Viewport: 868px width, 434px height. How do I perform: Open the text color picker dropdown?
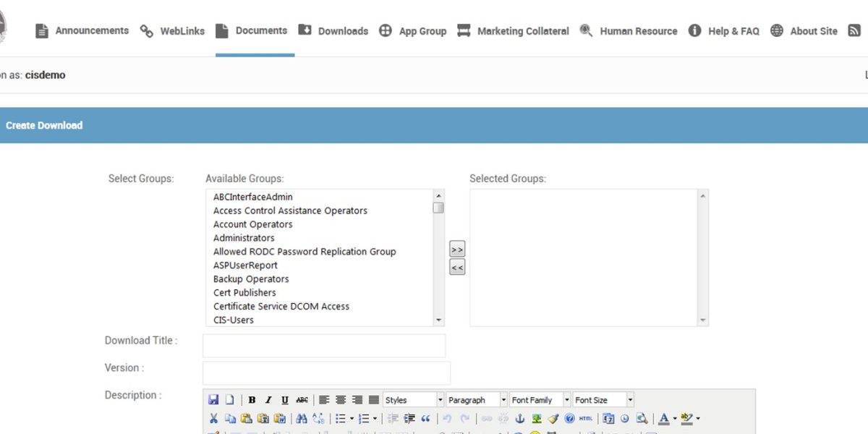coord(673,418)
